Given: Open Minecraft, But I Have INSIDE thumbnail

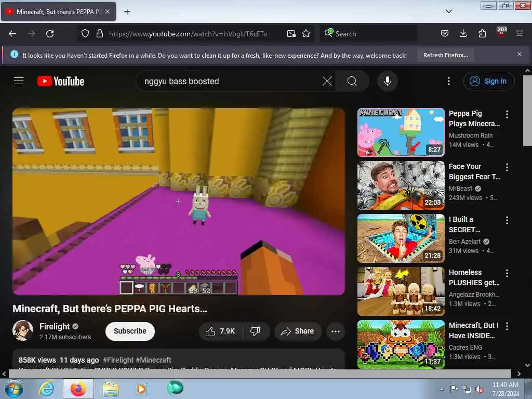Looking at the screenshot, I should tap(401, 344).
